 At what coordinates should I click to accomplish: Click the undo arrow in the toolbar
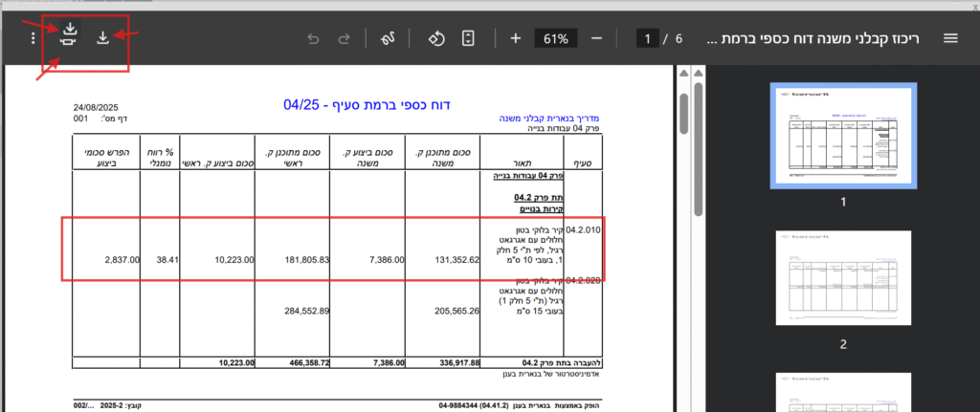click(x=313, y=39)
